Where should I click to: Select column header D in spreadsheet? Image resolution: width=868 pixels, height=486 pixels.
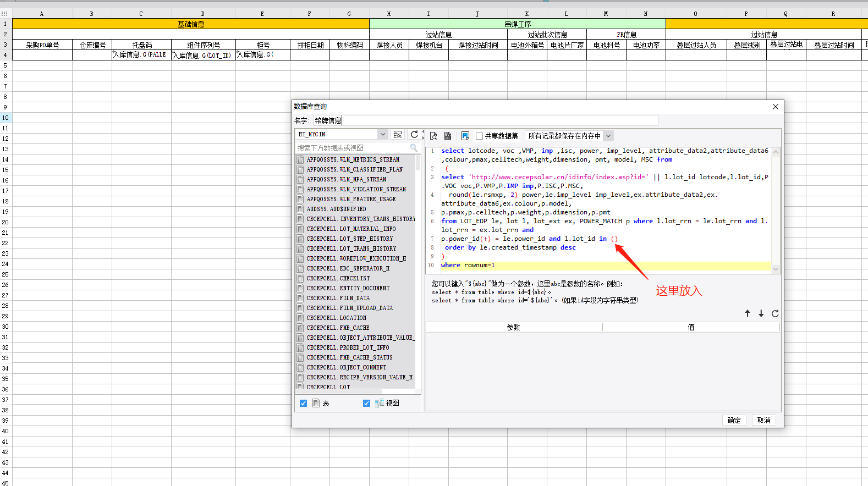point(203,14)
